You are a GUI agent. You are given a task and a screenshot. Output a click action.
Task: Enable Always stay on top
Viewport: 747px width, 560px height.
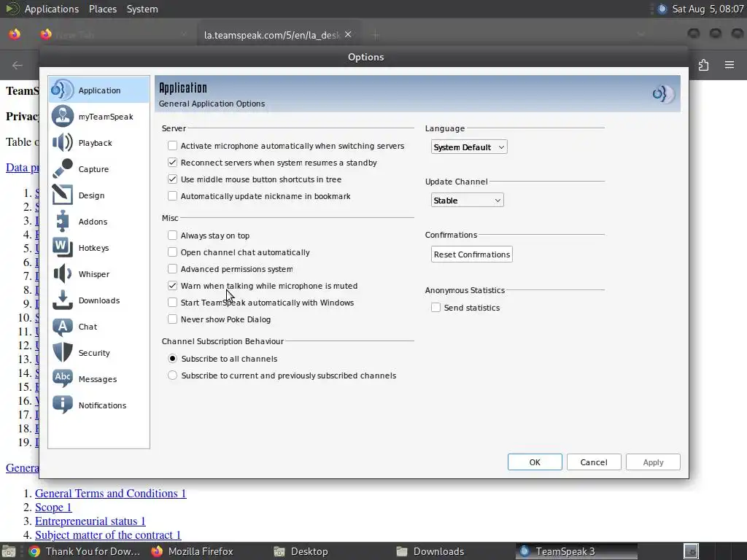172,235
